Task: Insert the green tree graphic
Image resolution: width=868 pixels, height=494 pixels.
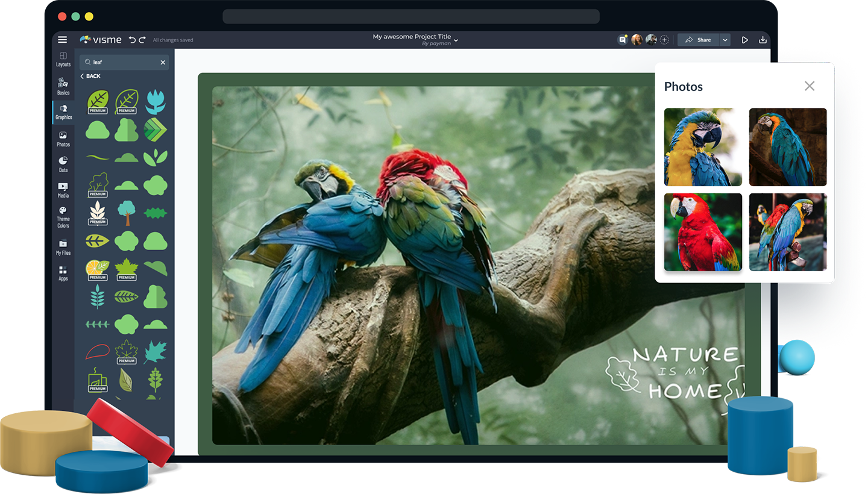Action: 126,213
